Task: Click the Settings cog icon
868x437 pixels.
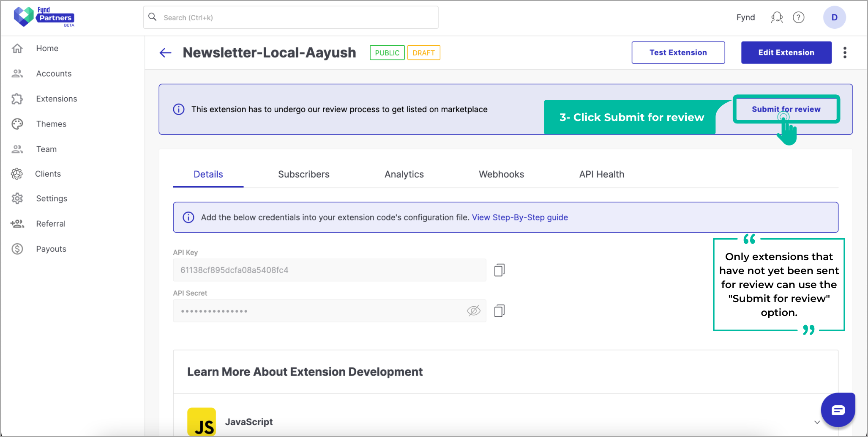Action: [x=17, y=198]
